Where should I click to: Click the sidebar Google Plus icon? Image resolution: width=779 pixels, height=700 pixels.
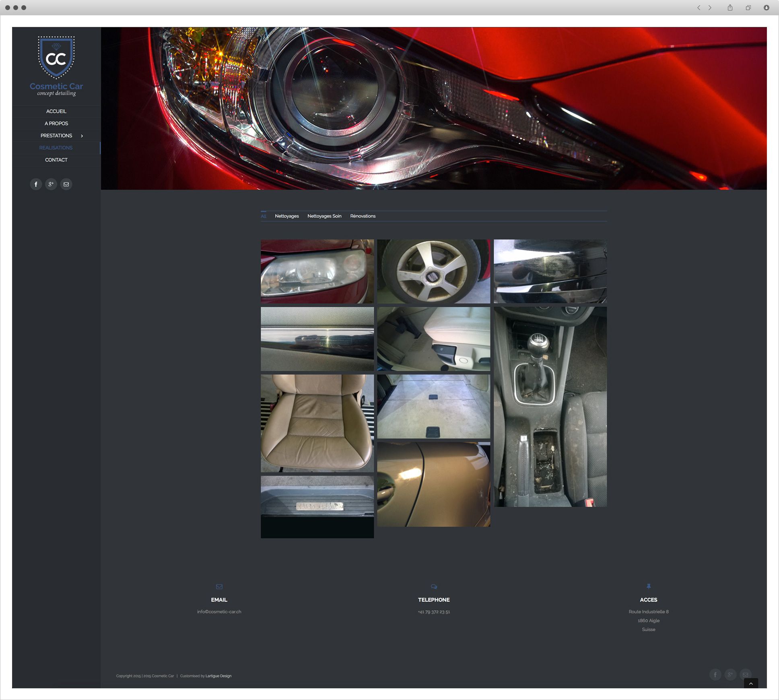[51, 184]
